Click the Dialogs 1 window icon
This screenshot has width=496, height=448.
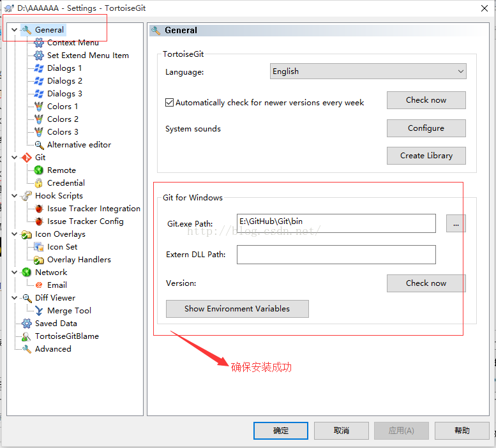[38, 68]
